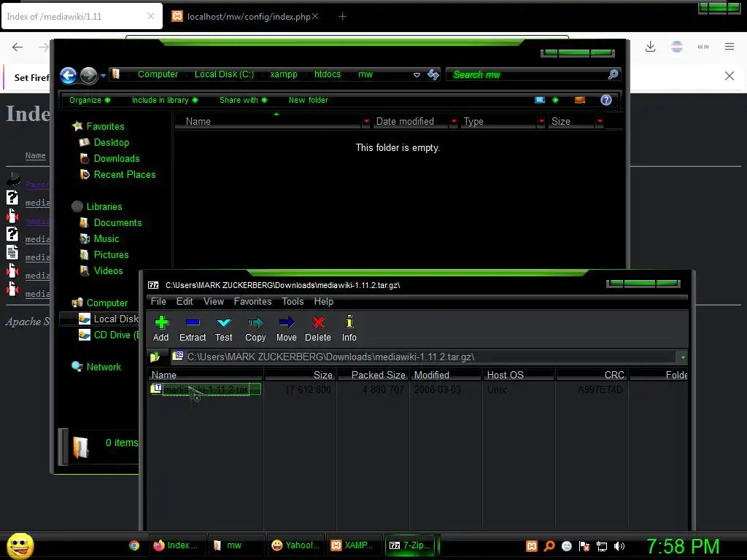The height and width of the screenshot is (560, 747).
Task: Click the Firefox downloads icon
Action: [x=650, y=47]
